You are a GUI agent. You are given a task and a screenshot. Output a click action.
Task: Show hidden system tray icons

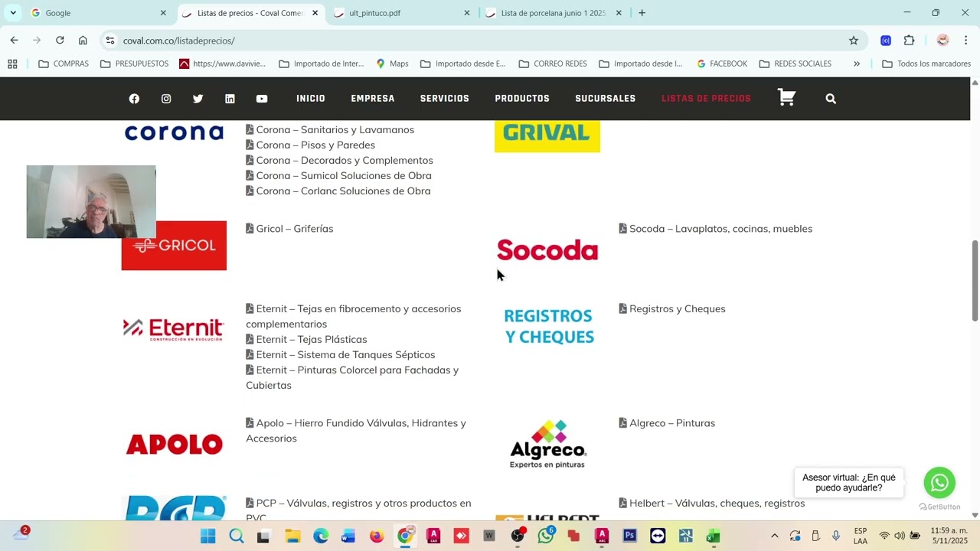click(x=774, y=536)
